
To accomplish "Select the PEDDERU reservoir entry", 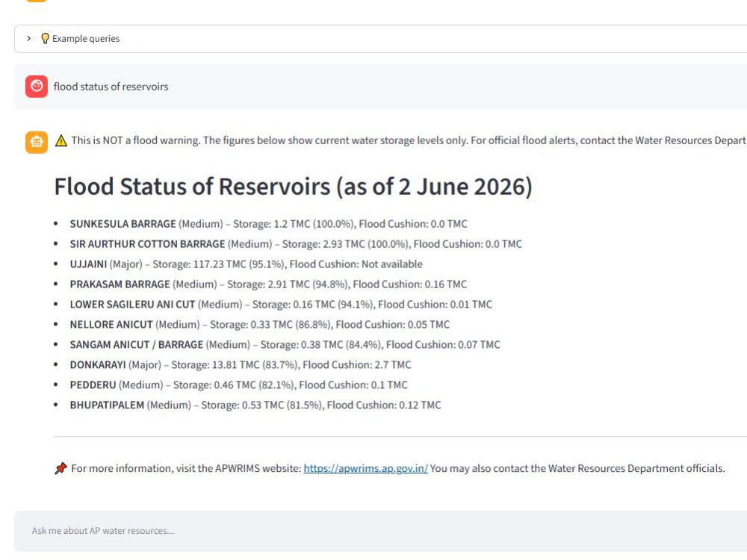I will (x=239, y=385).
